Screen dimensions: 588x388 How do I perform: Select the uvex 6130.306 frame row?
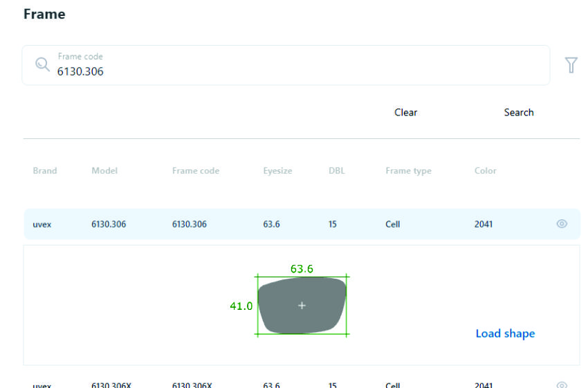coord(277,224)
